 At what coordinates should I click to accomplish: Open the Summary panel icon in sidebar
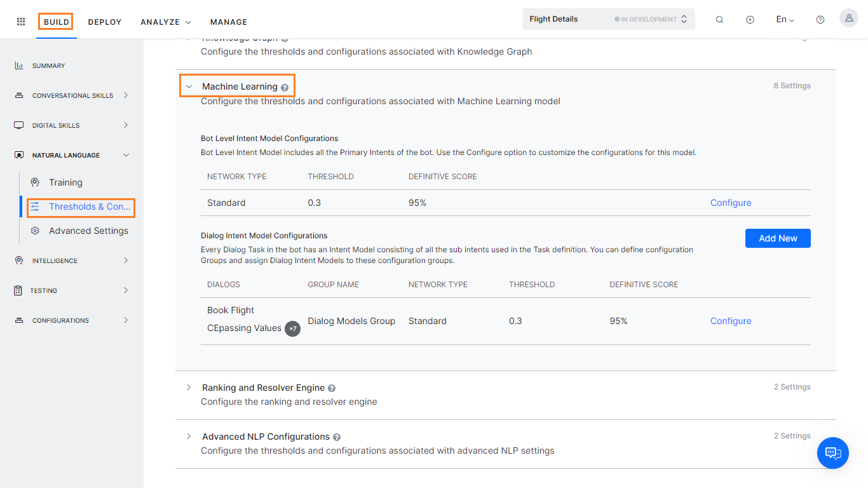(x=19, y=65)
